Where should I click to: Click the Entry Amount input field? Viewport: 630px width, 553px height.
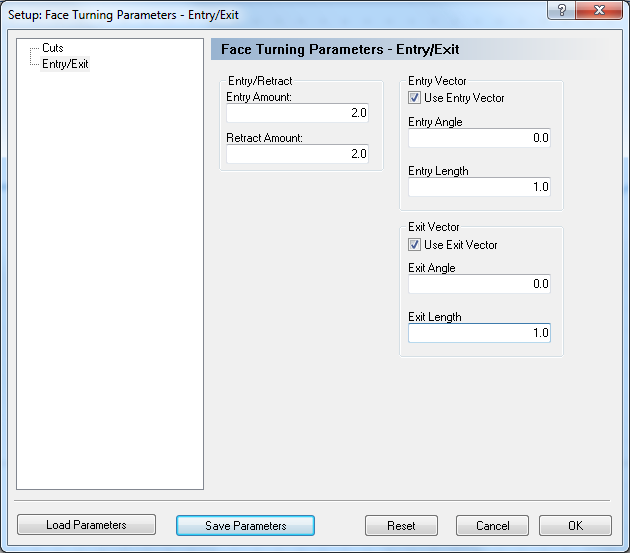coord(297,113)
